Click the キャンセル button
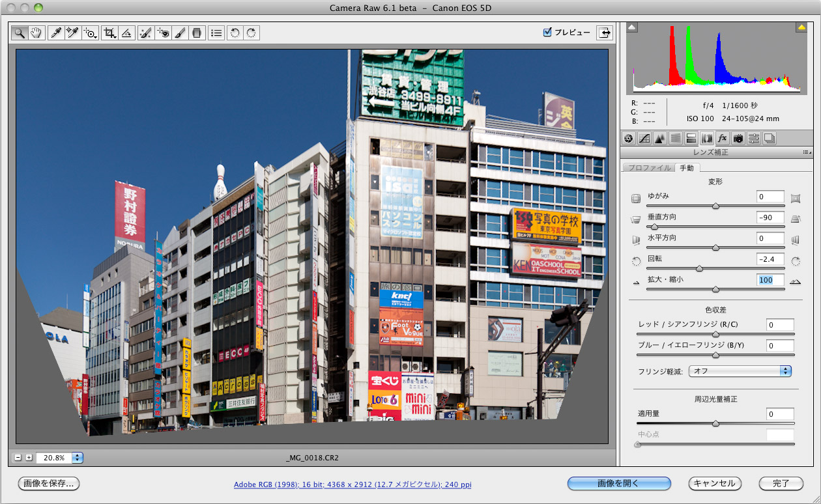 click(715, 483)
